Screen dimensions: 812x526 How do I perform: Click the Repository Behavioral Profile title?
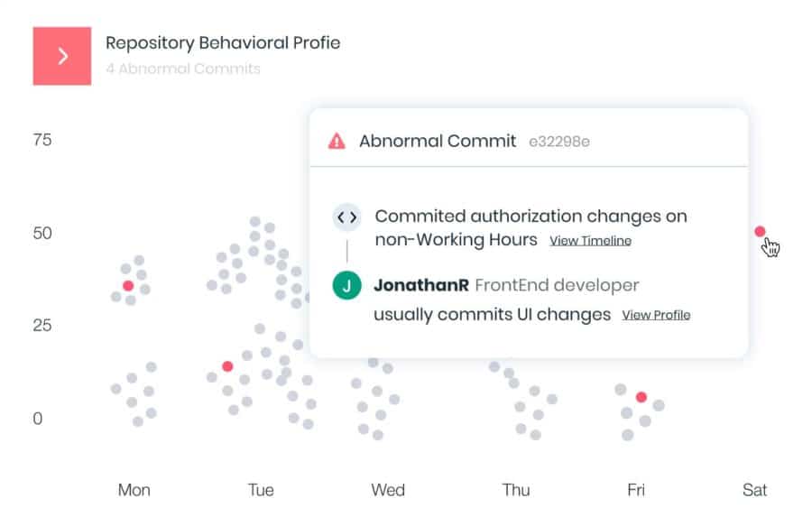223,42
